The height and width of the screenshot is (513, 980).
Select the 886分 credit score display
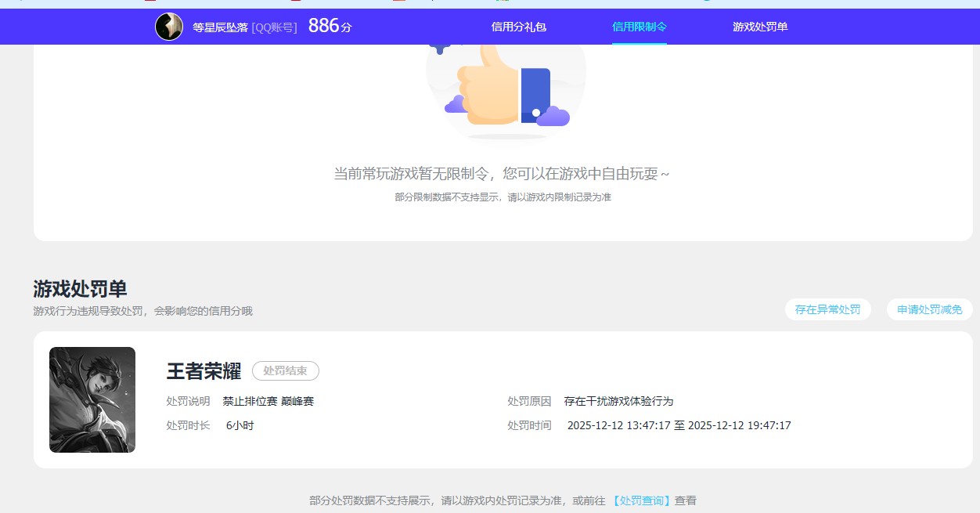[329, 25]
